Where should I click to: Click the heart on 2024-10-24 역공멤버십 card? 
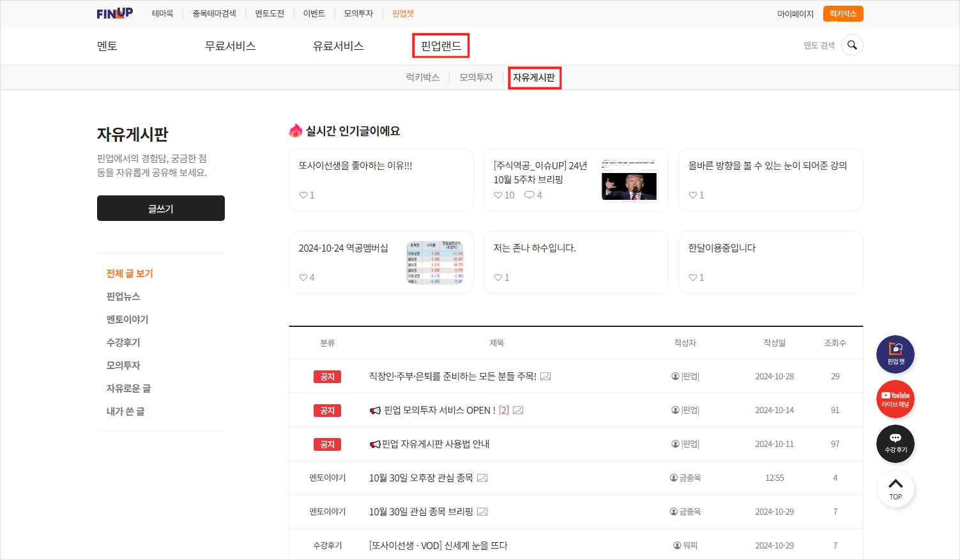point(303,278)
